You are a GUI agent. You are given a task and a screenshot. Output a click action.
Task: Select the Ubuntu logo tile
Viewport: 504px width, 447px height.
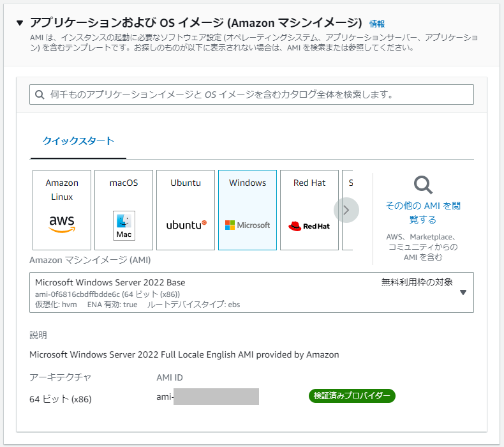tap(186, 209)
